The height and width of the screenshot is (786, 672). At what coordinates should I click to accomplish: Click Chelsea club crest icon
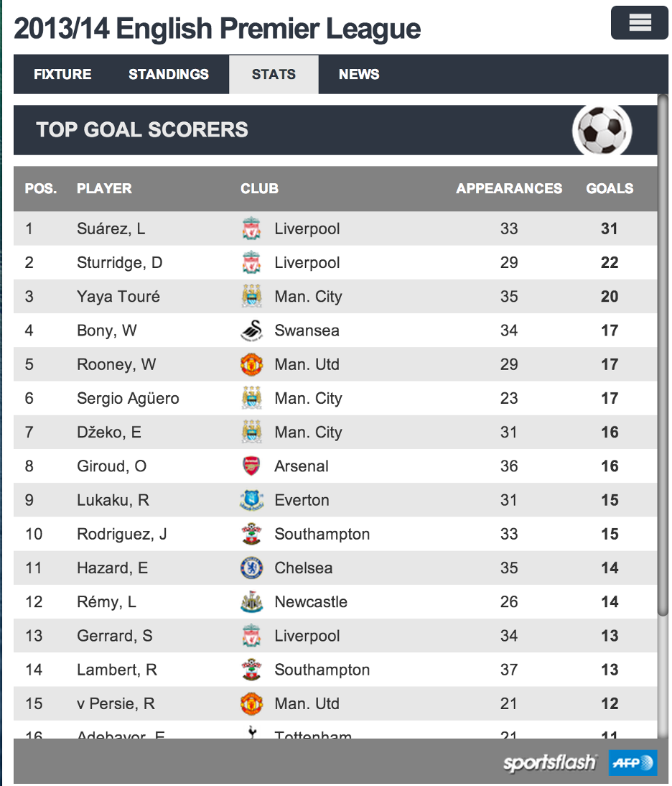click(x=251, y=568)
